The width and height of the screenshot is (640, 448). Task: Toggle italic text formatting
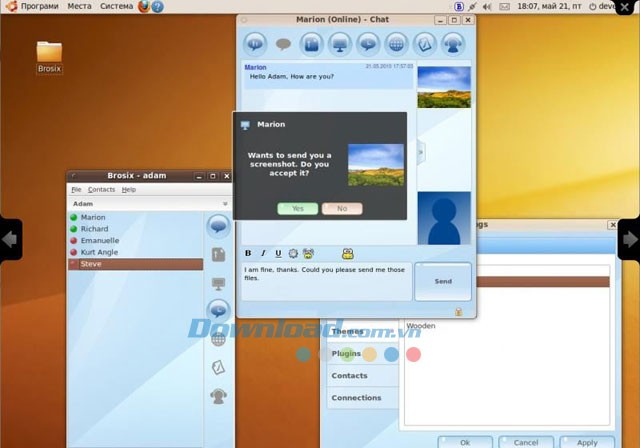(x=263, y=253)
